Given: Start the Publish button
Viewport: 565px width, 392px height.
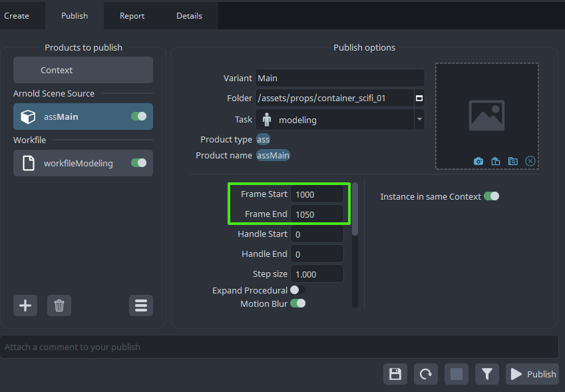Looking at the screenshot, I should pyautogui.click(x=532, y=374).
